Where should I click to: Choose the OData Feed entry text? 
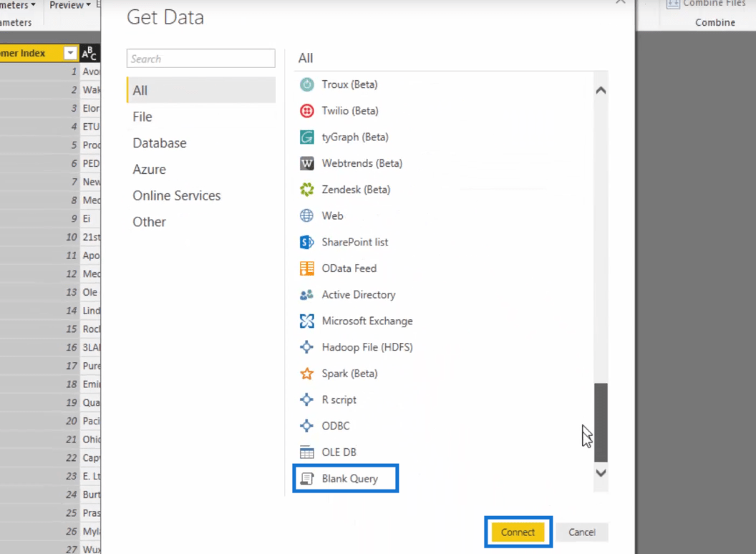pos(349,268)
